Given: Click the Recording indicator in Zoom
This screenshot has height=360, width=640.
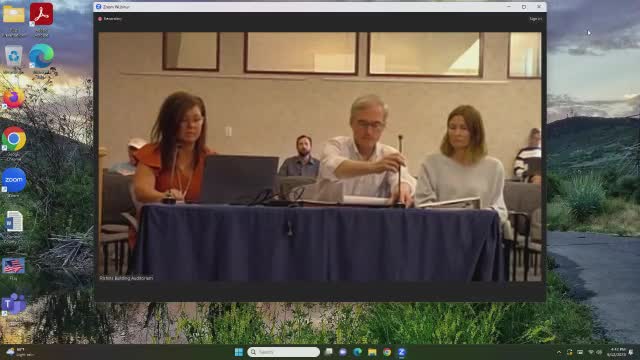Looking at the screenshot, I should point(110,19).
